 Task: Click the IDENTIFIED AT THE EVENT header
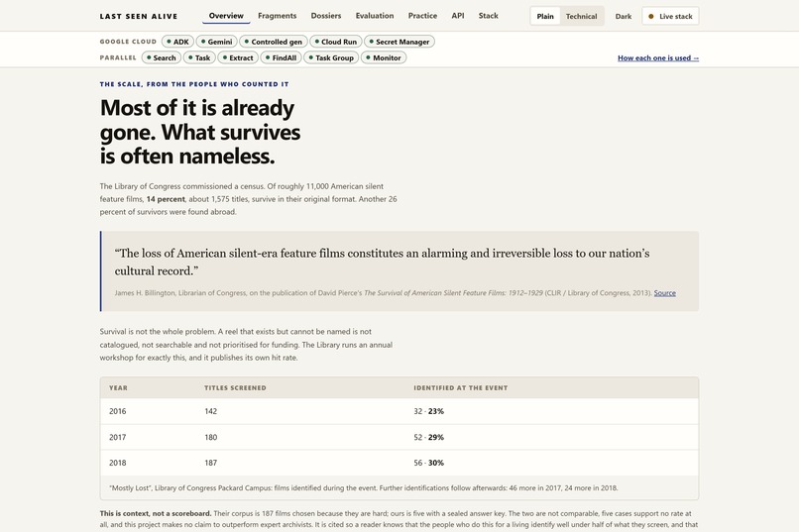pyautogui.click(x=461, y=388)
